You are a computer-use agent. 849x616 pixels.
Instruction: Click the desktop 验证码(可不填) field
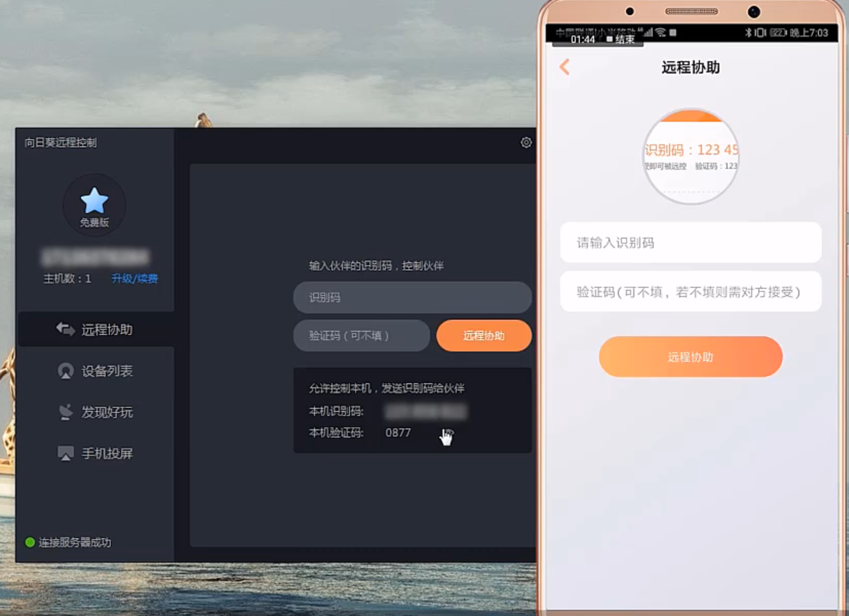[361, 336]
